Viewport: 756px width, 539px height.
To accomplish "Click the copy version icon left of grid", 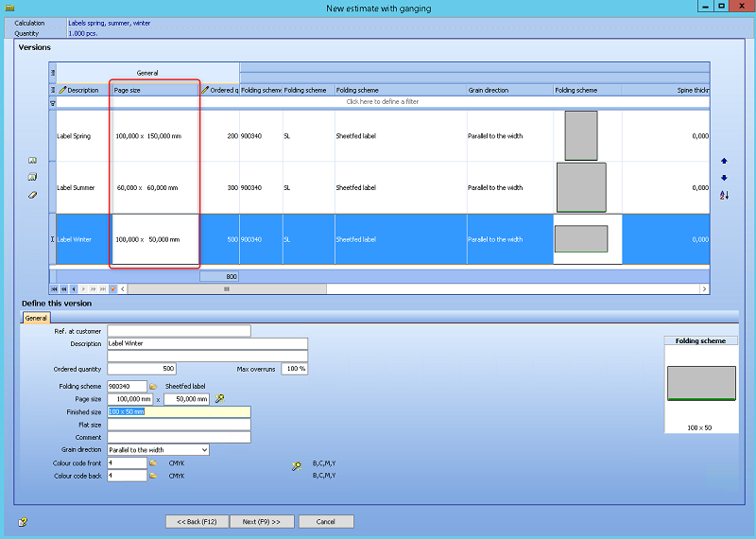I will (x=32, y=177).
